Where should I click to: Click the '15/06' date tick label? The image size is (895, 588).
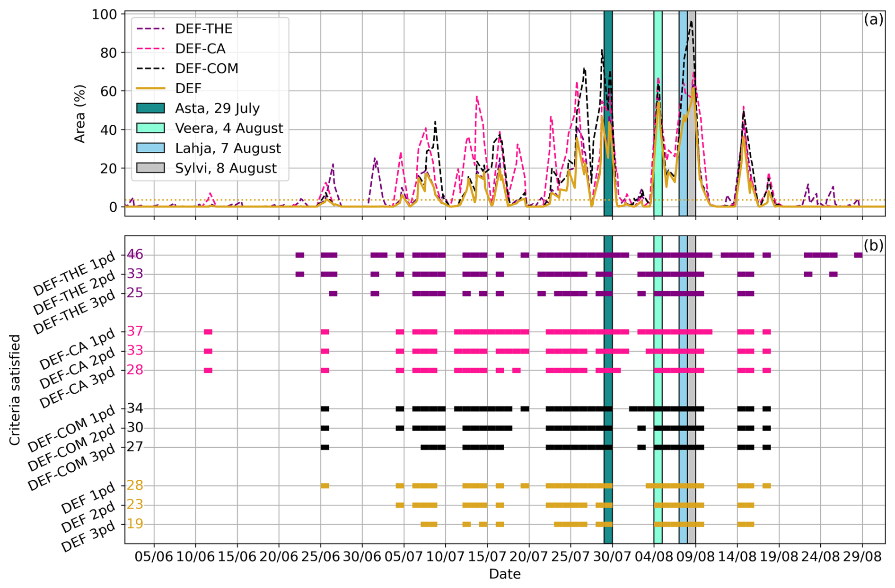237,557
